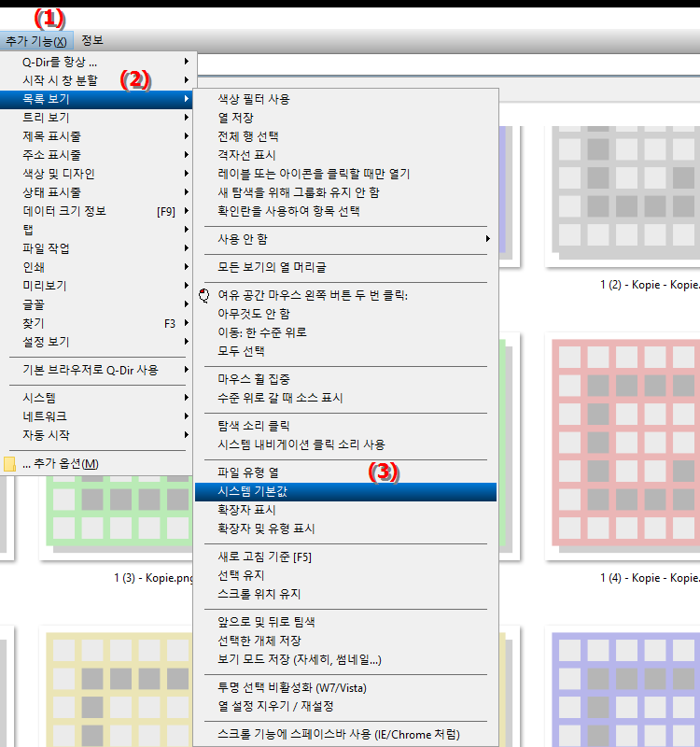Toggle 스크롤 기능에 스페이스바 사용 option
This screenshot has width=700, height=747.
click(345, 735)
